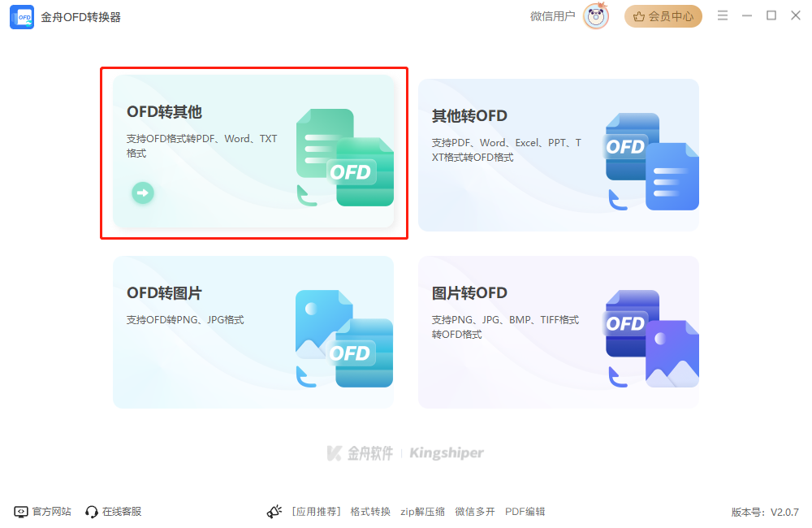Open the OFD转其他 conversion card title

click(164, 112)
